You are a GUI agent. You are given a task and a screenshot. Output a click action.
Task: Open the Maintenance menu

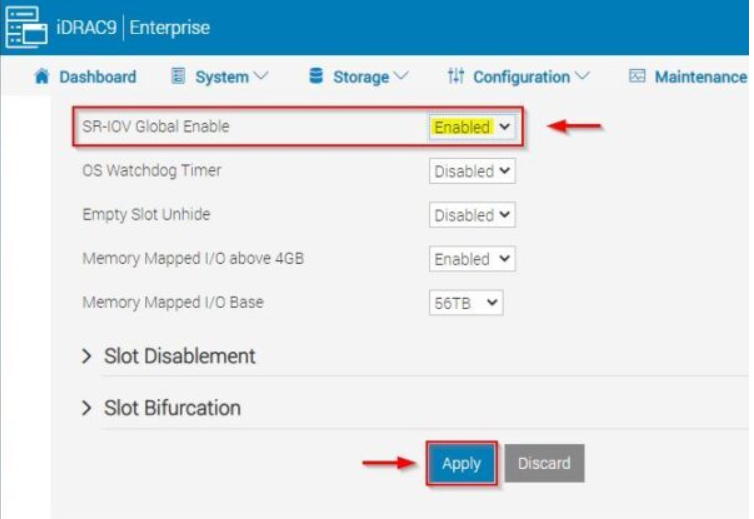tap(699, 77)
